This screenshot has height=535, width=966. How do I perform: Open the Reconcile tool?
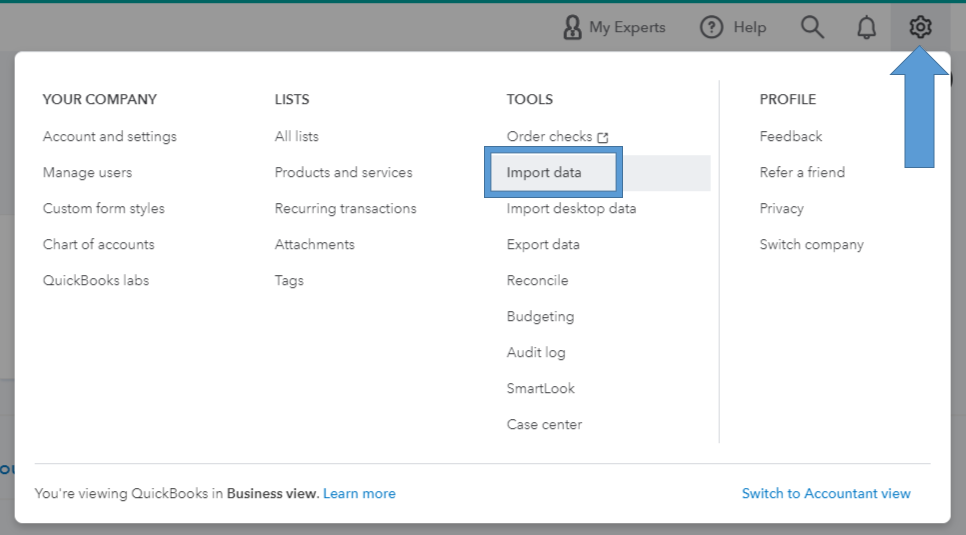point(537,281)
